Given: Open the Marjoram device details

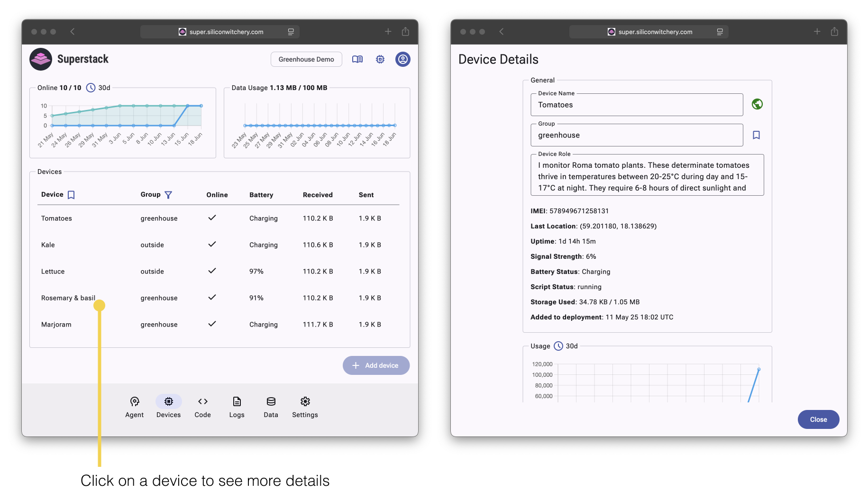Looking at the screenshot, I should (x=218, y=325).
